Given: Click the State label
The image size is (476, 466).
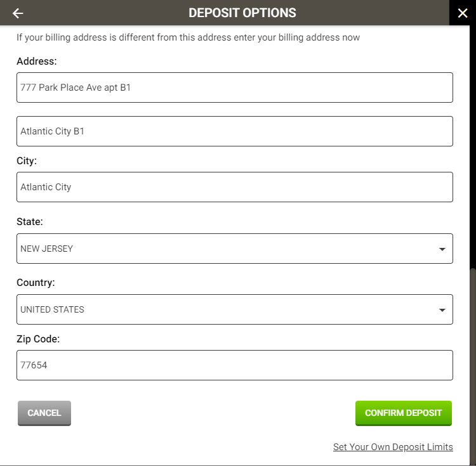Looking at the screenshot, I should 30,222.
